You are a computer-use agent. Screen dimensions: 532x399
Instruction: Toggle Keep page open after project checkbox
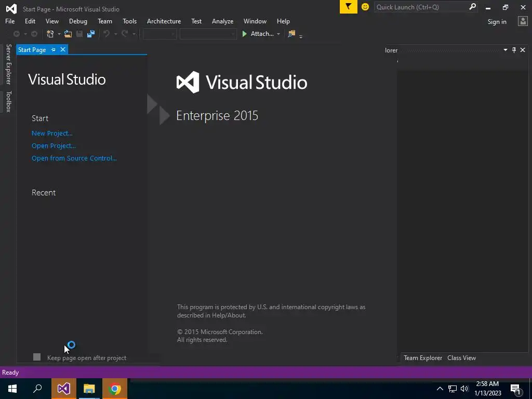coord(37,357)
